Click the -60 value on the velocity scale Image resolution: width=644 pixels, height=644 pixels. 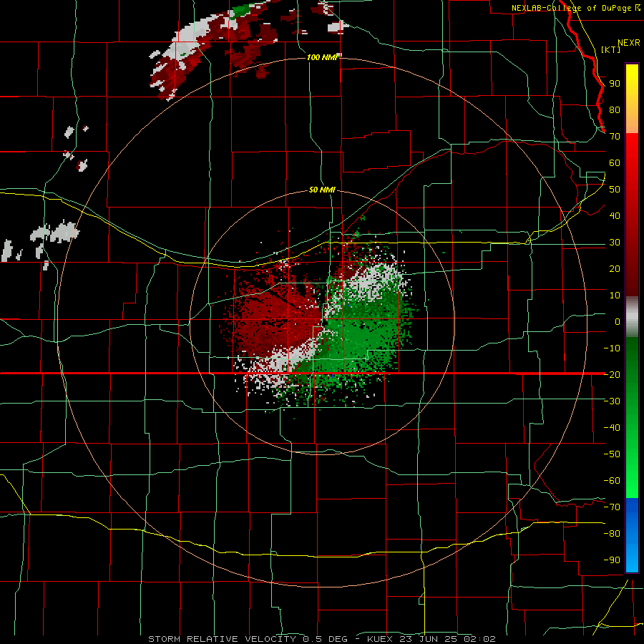coord(612,481)
